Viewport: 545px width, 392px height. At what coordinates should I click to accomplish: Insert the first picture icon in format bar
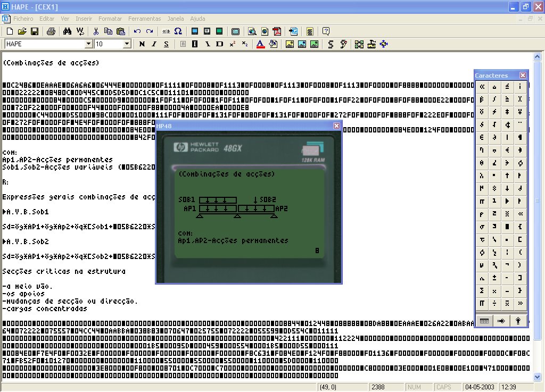tap(290, 44)
